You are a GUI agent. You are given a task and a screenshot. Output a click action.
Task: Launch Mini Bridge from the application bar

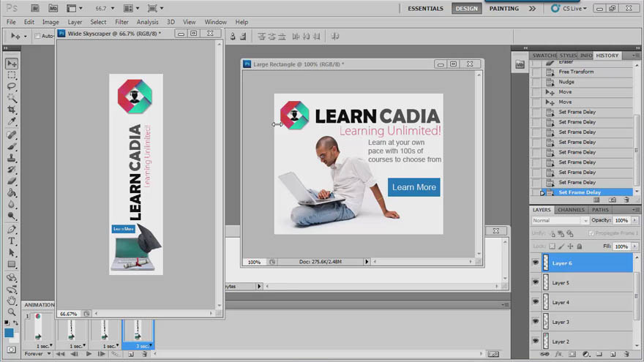point(53,8)
